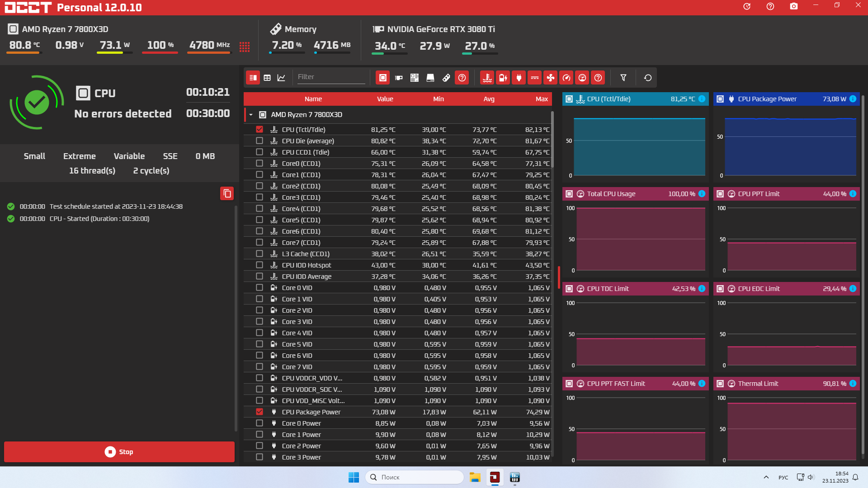The image size is (868, 488).
Task: Toggle the temperature sensor type filter
Action: coord(487,78)
